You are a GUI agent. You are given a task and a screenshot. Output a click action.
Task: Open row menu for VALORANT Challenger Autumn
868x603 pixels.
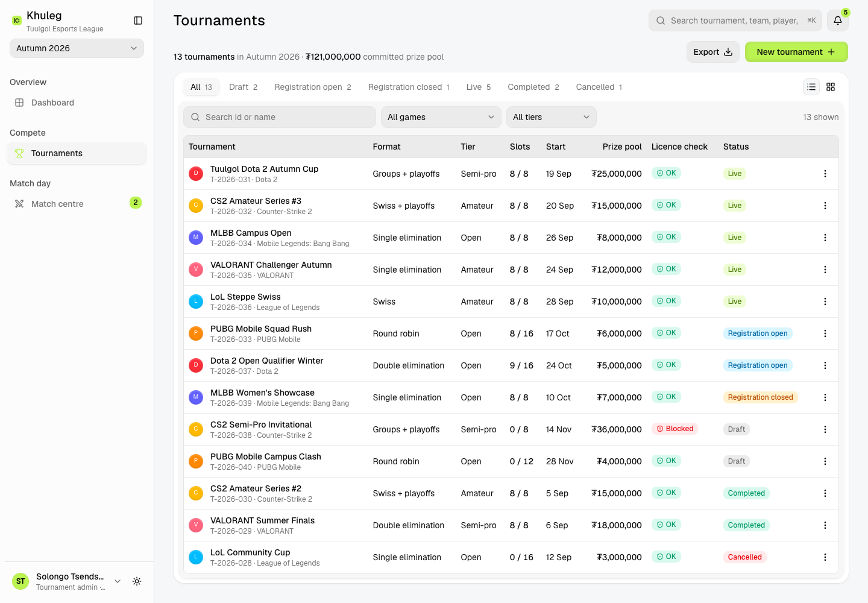point(825,270)
